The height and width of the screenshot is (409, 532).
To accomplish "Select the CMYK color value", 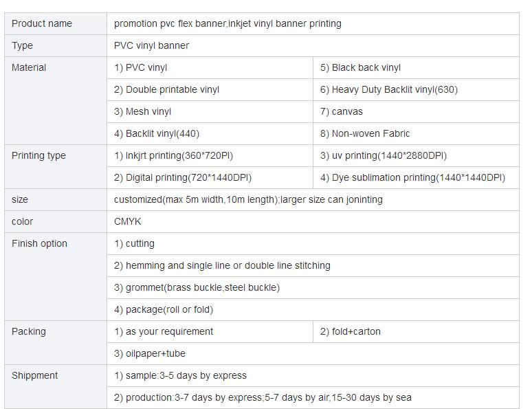I will click(128, 221).
